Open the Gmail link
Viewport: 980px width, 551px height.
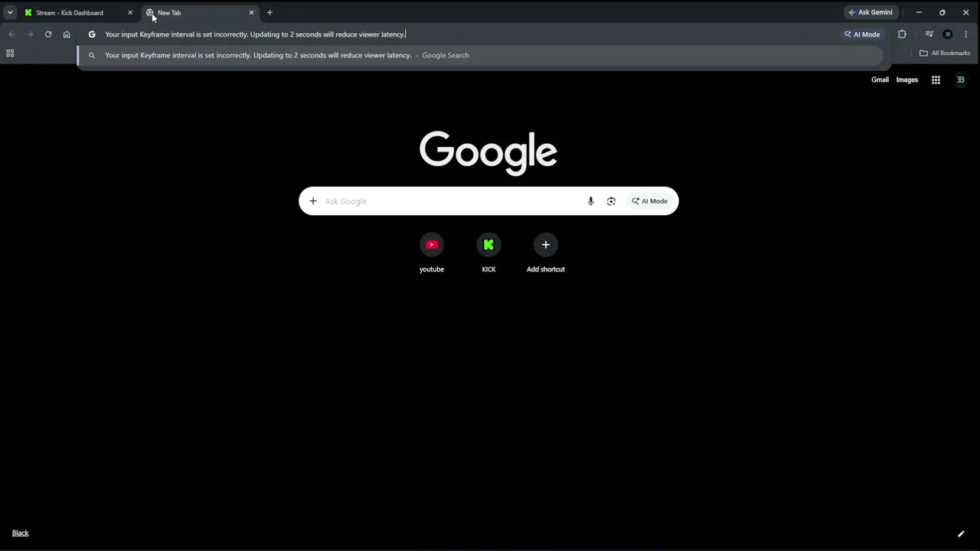click(880, 80)
